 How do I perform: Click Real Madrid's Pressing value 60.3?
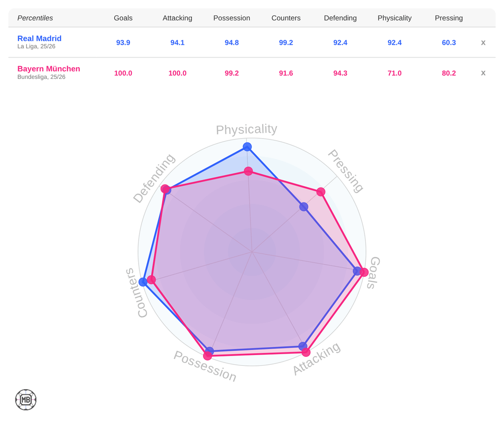pyautogui.click(x=448, y=42)
